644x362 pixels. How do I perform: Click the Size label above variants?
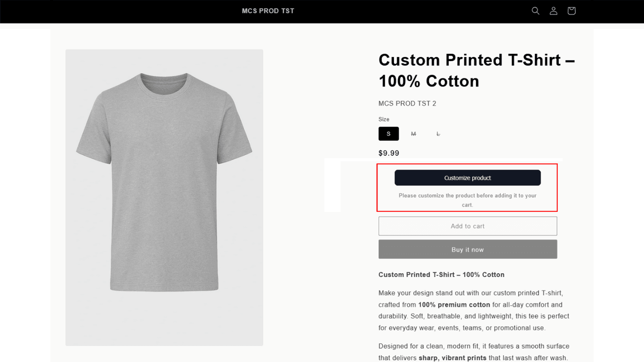click(x=384, y=119)
